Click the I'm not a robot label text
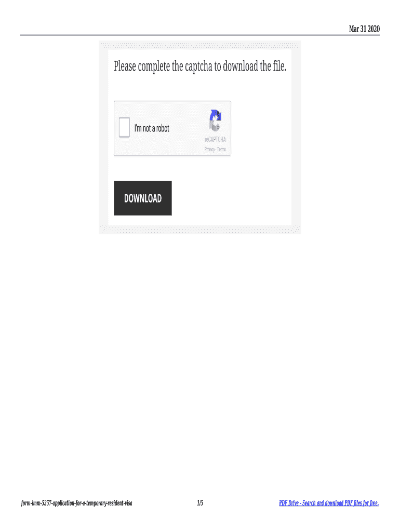Viewport: 400px width, 532px height. coord(152,128)
